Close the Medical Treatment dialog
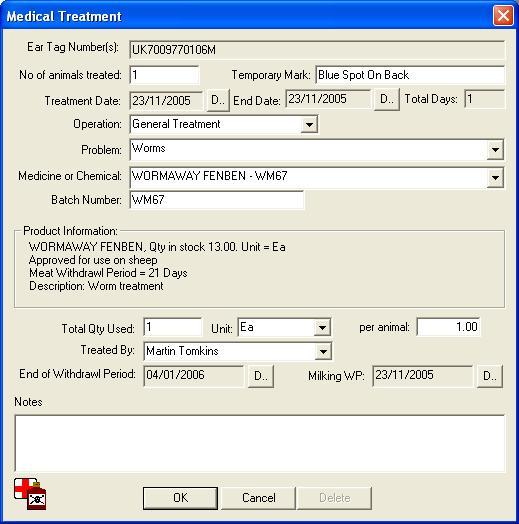This screenshot has height=524, width=519. point(503,15)
